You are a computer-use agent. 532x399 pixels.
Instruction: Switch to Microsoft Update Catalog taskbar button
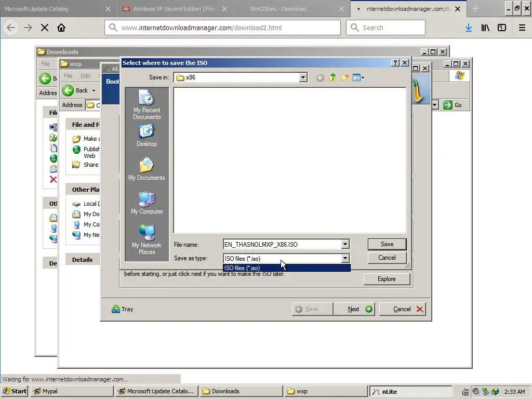(156, 391)
